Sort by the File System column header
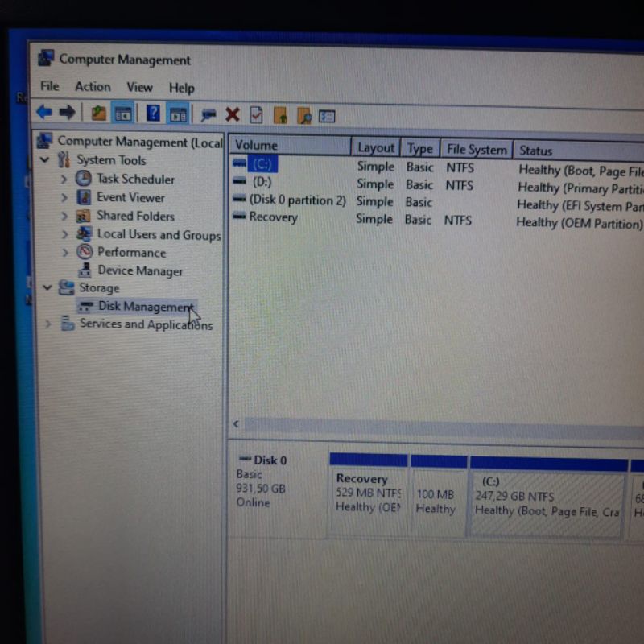 point(477,149)
